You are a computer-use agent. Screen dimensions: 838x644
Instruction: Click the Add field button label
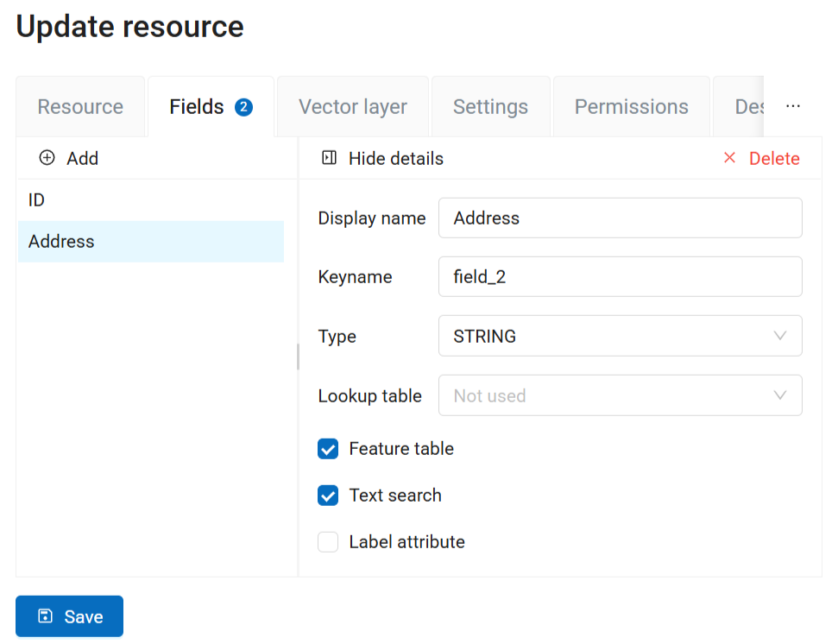[x=82, y=158]
